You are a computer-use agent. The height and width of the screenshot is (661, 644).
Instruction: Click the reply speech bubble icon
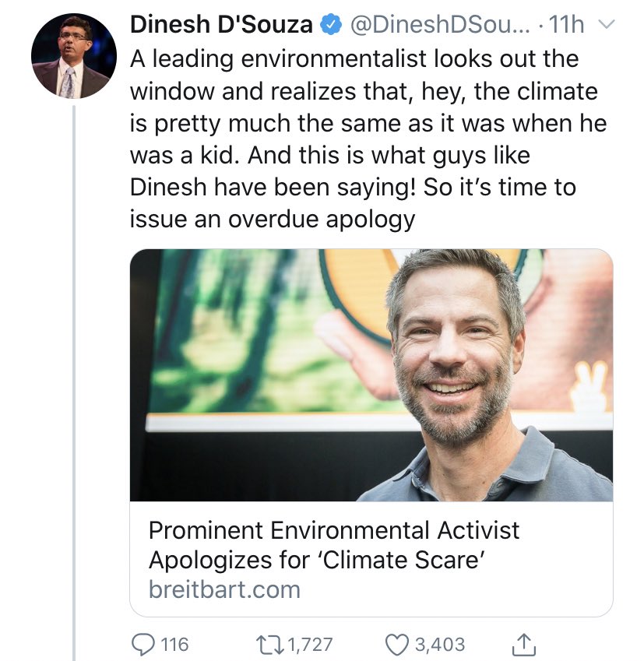pyautogui.click(x=142, y=644)
